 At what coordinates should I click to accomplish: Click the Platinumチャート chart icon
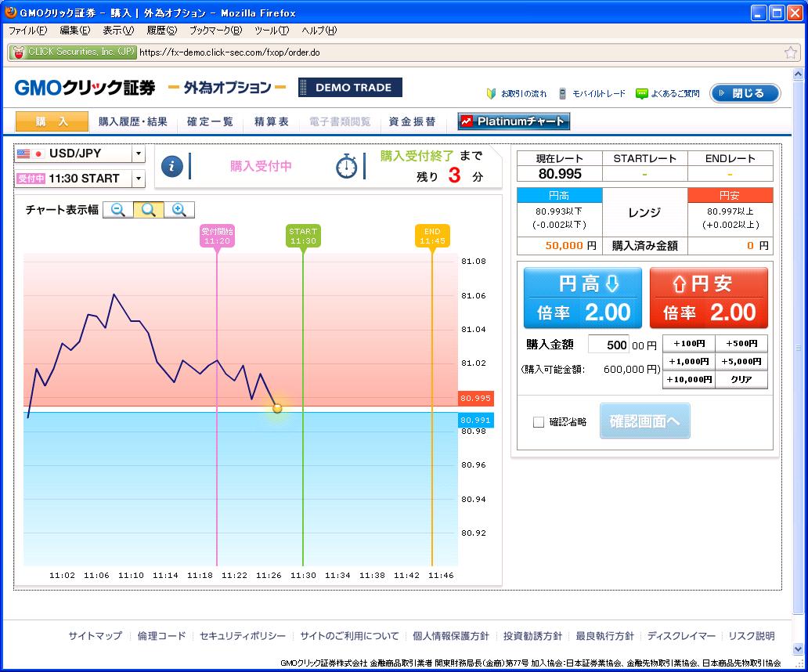pyautogui.click(x=467, y=121)
